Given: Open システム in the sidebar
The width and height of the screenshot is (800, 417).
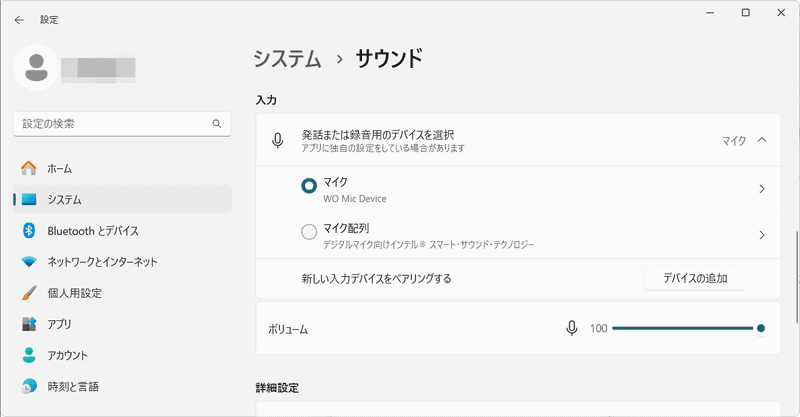Looking at the screenshot, I should tap(122, 200).
